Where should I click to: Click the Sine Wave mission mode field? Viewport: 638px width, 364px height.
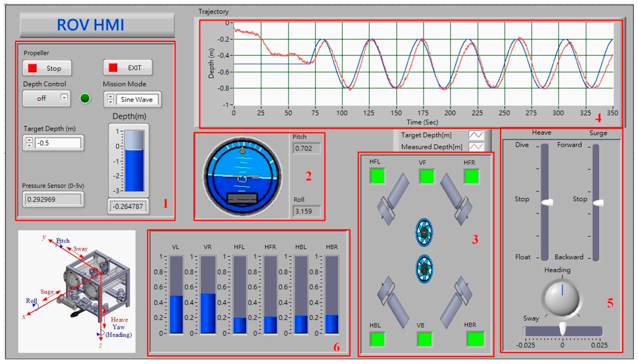tap(137, 100)
